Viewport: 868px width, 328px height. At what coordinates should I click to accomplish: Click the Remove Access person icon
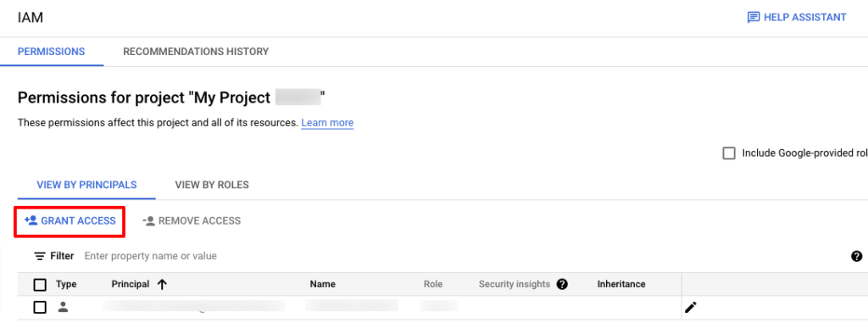coord(148,220)
